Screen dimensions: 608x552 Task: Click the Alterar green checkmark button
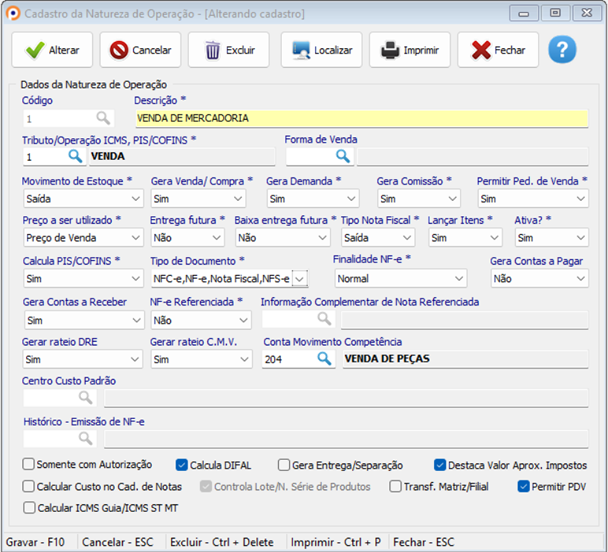53,50
